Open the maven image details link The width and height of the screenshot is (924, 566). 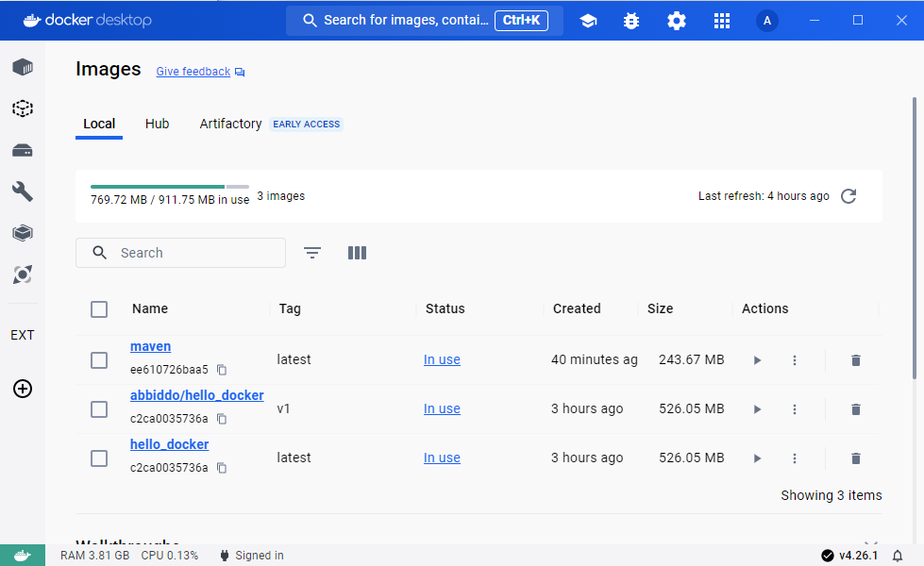(x=150, y=346)
